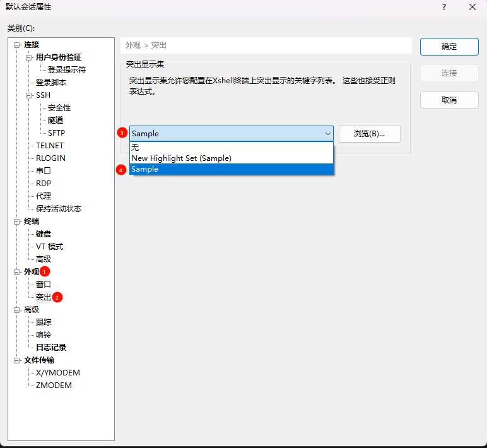Select TELNET in the category tree
This screenshot has width=487, height=448.
tap(50, 146)
